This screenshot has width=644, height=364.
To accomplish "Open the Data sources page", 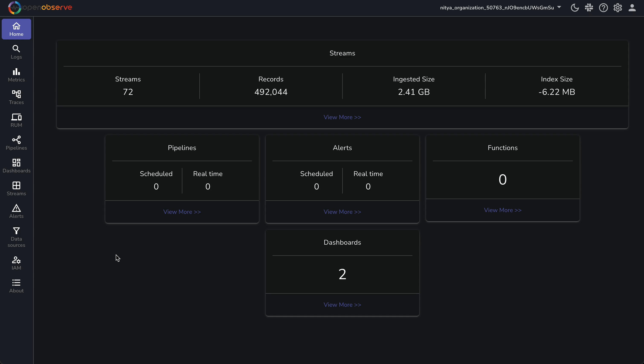I will [x=16, y=237].
